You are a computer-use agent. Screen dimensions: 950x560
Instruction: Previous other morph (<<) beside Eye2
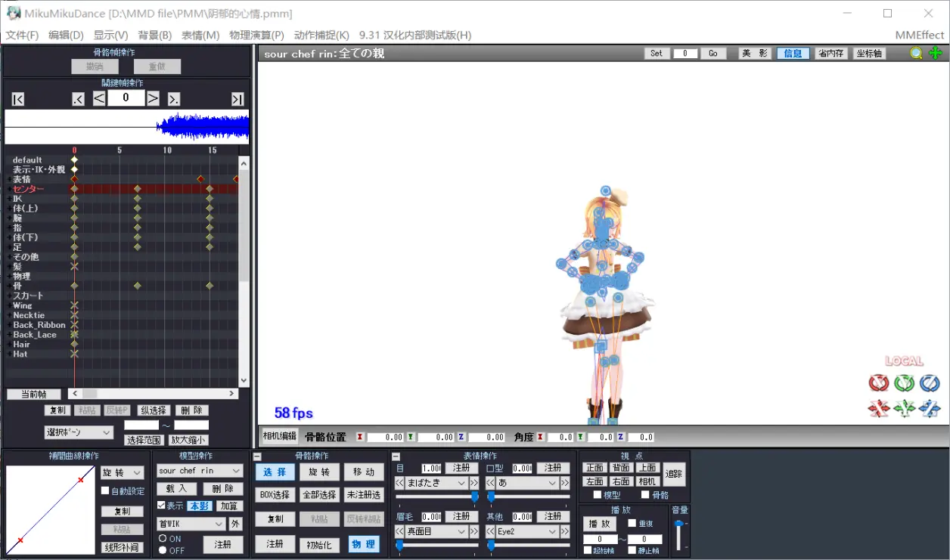pos(490,531)
